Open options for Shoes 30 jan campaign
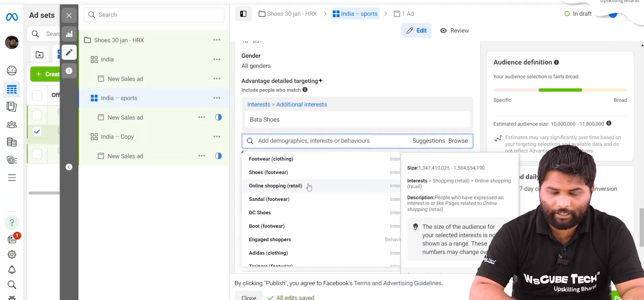Screen dimensions: 644x300 coord(217,40)
